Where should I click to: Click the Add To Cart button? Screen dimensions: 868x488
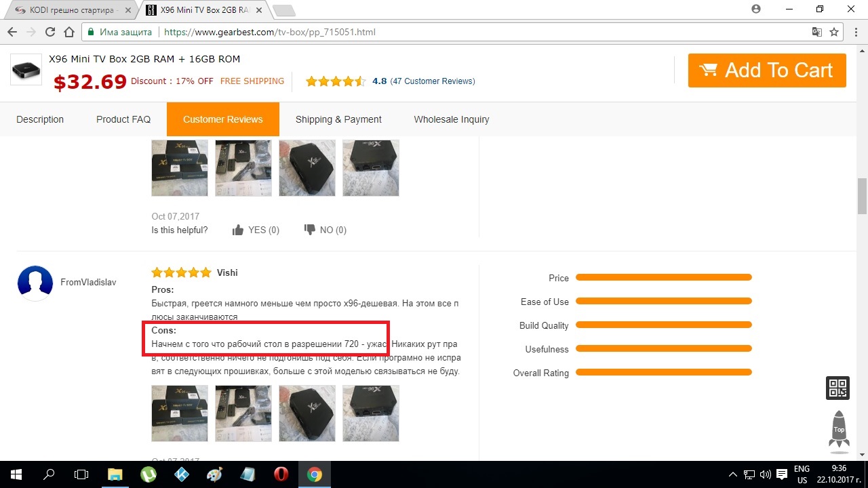click(x=767, y=70)
